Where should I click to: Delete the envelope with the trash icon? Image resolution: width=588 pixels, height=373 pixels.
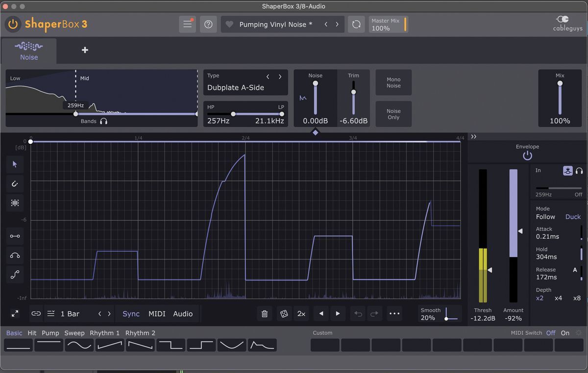(x=264, y=313)
